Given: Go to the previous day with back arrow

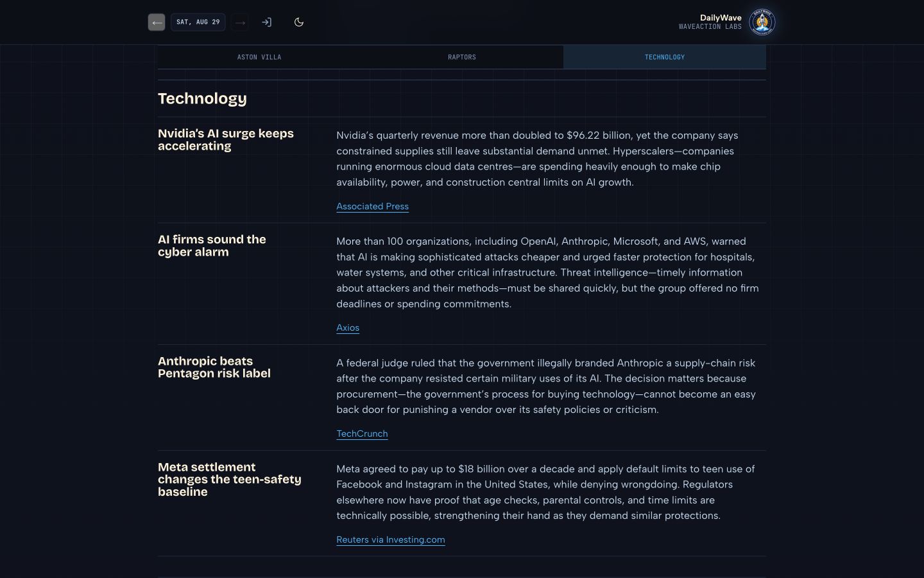Looking at the screenshot, I should (x=157, y=22).
